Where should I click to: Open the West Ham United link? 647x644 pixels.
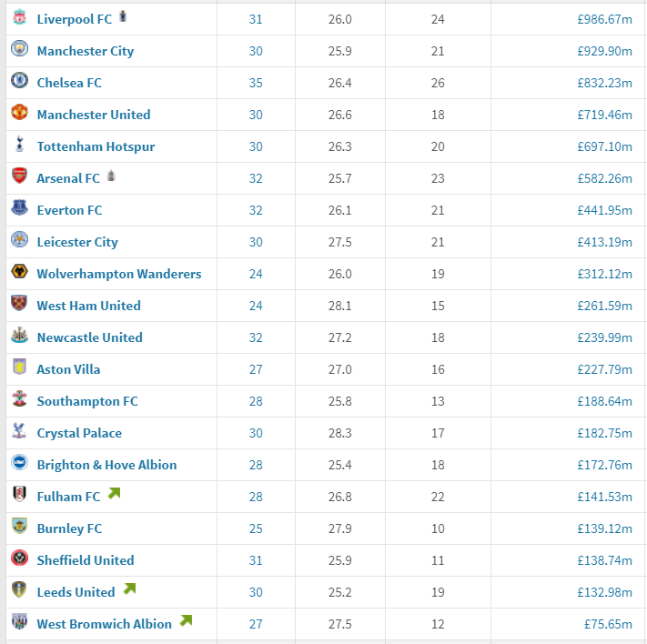tap(88, 306)
